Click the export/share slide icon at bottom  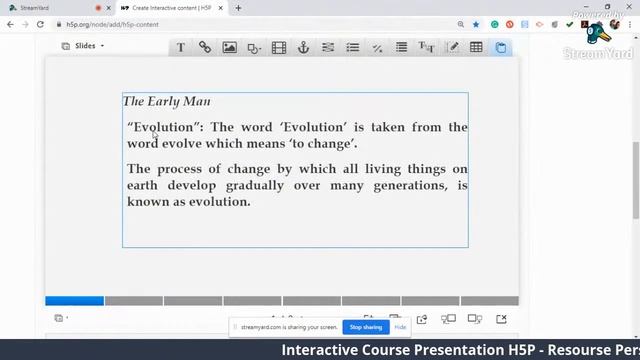pyautogui.click(x=422, y=319)
